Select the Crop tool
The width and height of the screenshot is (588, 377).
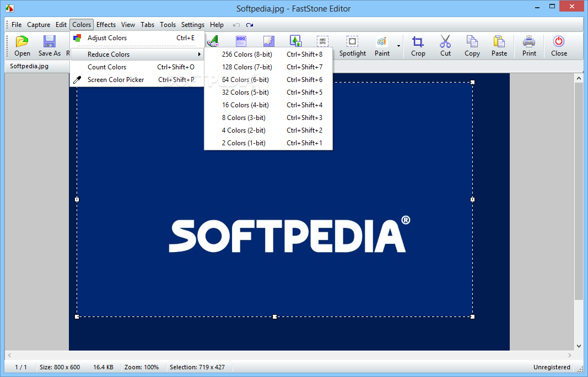[418, 46]
